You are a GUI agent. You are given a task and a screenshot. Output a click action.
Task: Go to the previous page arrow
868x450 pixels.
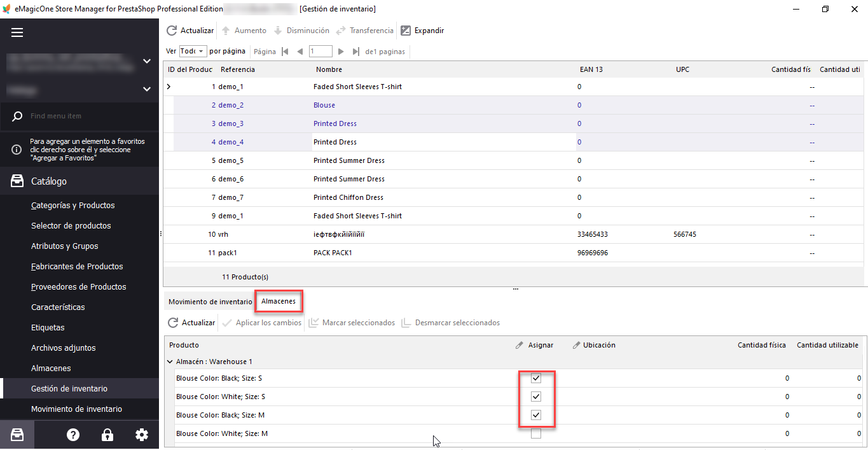click(x=300, y=52)
